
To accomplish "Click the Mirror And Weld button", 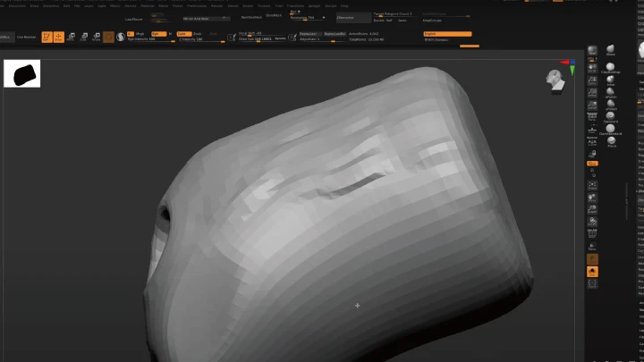I will [206, 19].
